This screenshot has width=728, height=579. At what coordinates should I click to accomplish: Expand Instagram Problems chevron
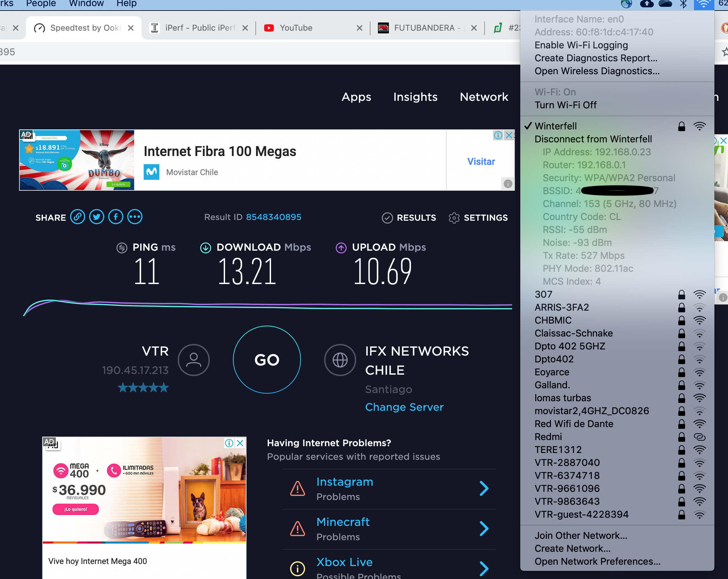coord(484,488)
